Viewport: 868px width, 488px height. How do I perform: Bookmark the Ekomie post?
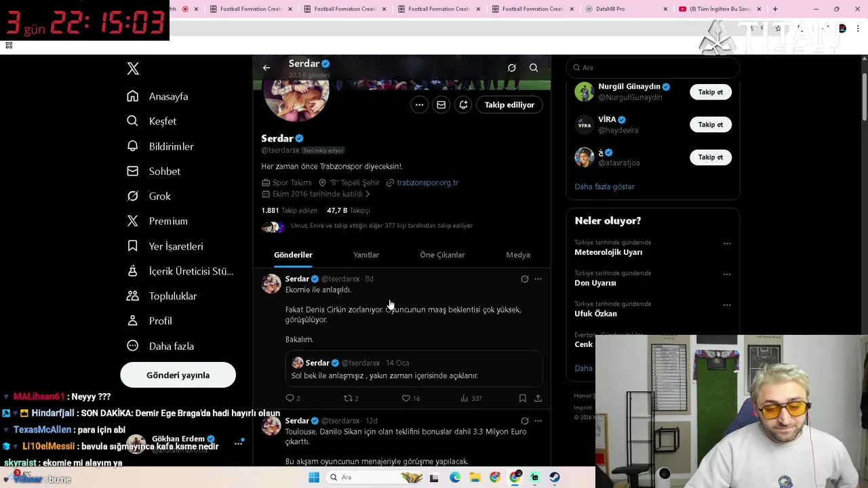(x=522, y=399)
